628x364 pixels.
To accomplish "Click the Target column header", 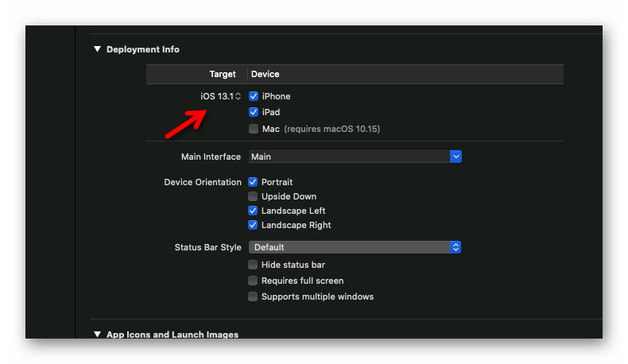I will tap(223, 74).
